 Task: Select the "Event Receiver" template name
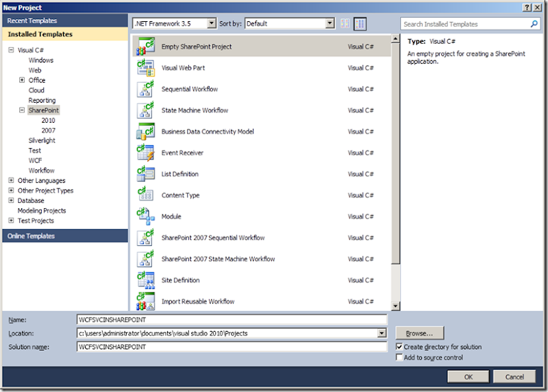[182, 153]
